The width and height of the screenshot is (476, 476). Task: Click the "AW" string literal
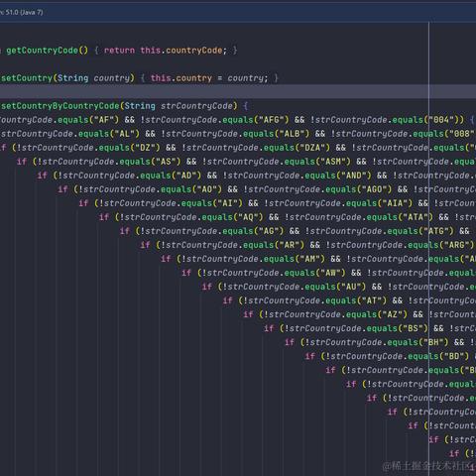coord(332,273)
